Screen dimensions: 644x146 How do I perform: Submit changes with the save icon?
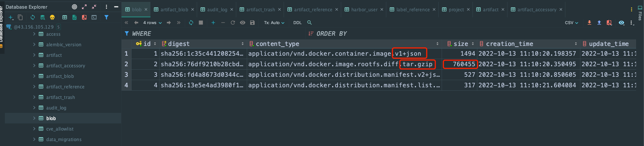click(x=252, y=23)
